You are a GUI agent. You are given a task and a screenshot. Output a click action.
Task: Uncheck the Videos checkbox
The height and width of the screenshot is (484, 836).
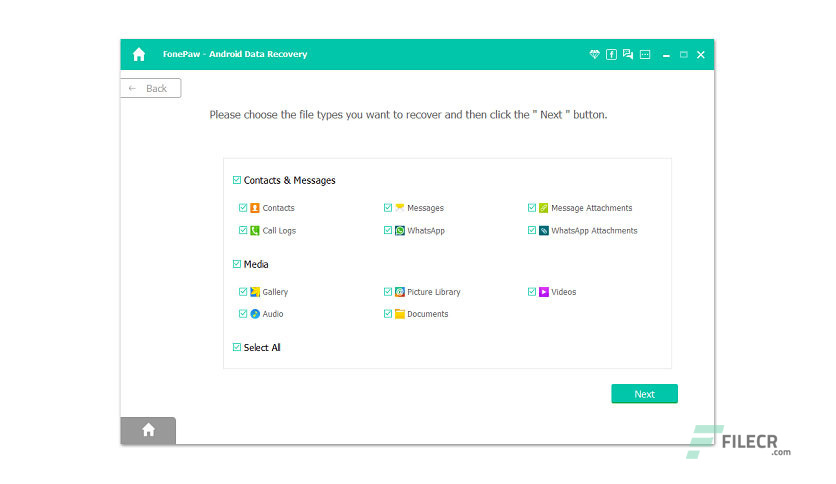click(532, 292)
